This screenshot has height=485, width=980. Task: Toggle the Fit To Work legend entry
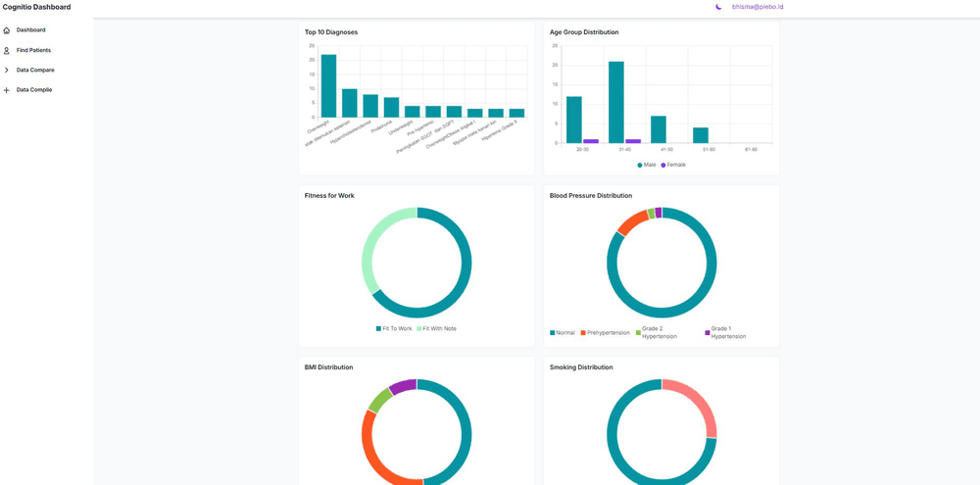pyautogui.click(x=394, y=329)
